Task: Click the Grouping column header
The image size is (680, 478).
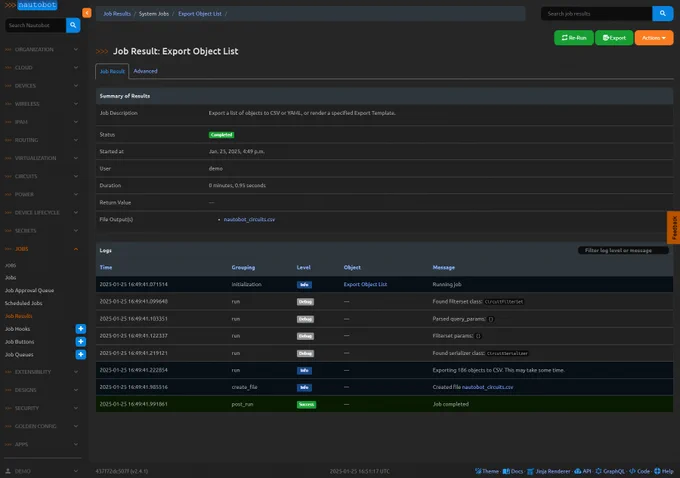Action: pyautogui.click(x=243, y=268)
